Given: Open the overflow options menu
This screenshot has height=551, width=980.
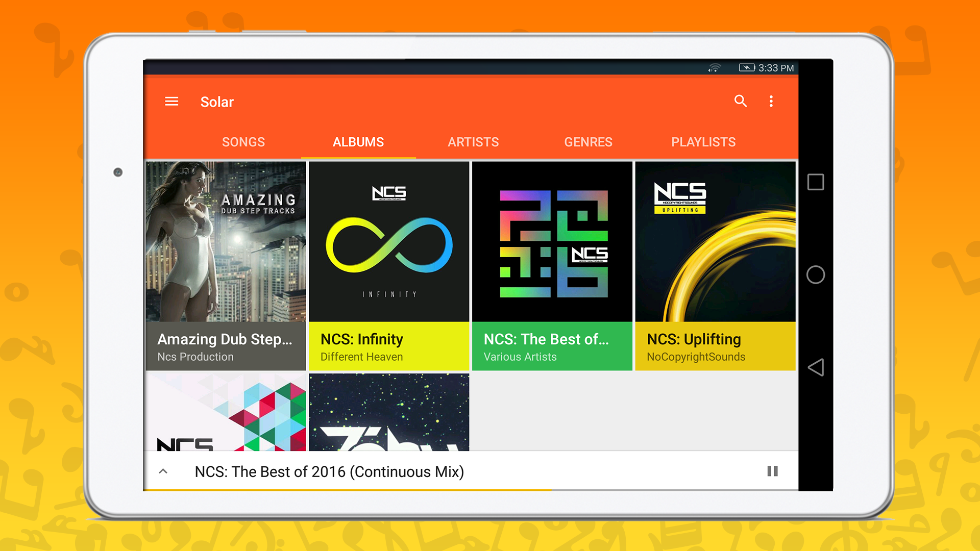Looking at the screenshot, I should [771, 101].
